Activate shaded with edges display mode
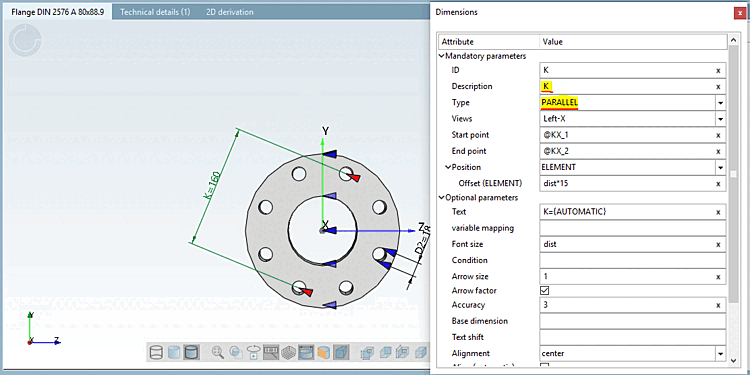The height and width of the screenshot is (375, 750). tap(191, 353)
